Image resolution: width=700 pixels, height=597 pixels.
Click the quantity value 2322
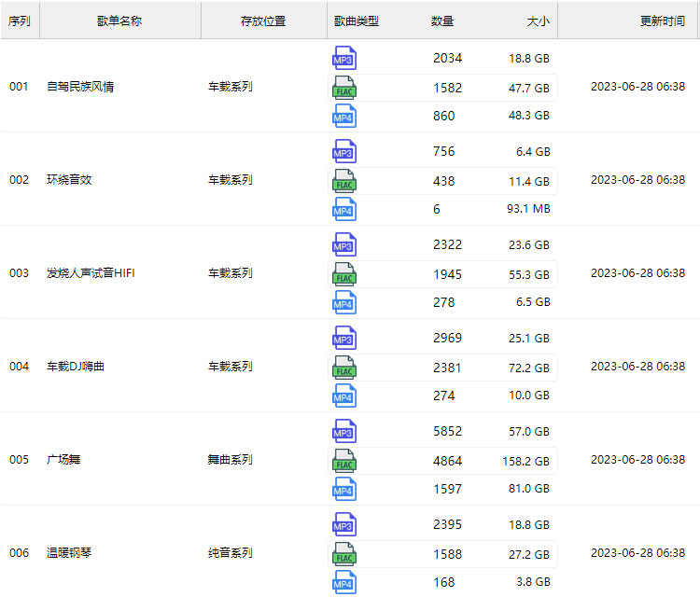tap(448, 245)
